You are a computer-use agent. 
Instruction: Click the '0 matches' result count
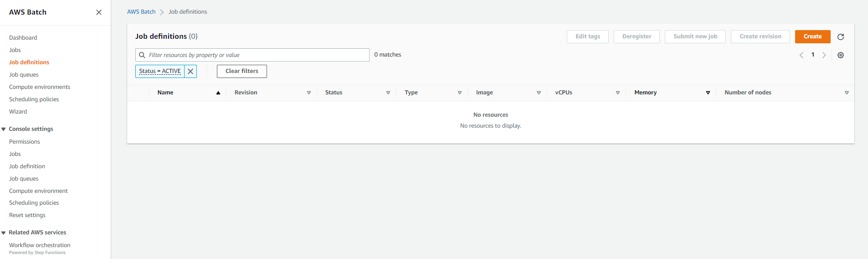click(388, 55)
